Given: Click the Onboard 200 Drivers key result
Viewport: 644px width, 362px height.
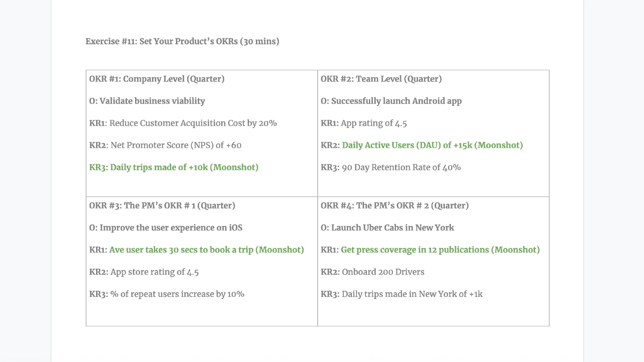Looking at the screenshot, I should 372,272.
